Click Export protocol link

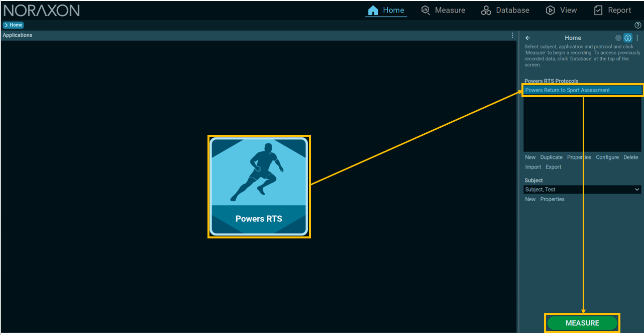click(x=554, y=167)
